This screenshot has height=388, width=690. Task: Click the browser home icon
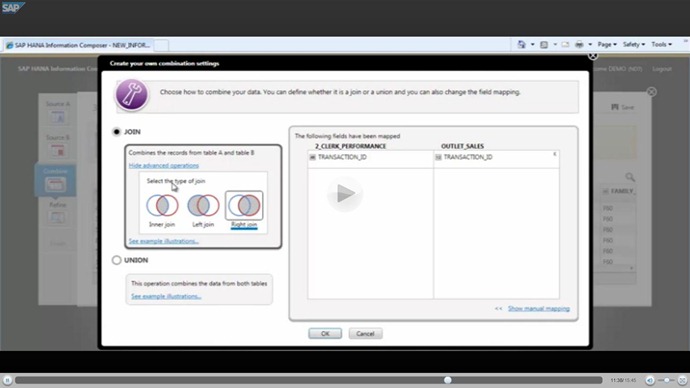click(x=521, y=44)
